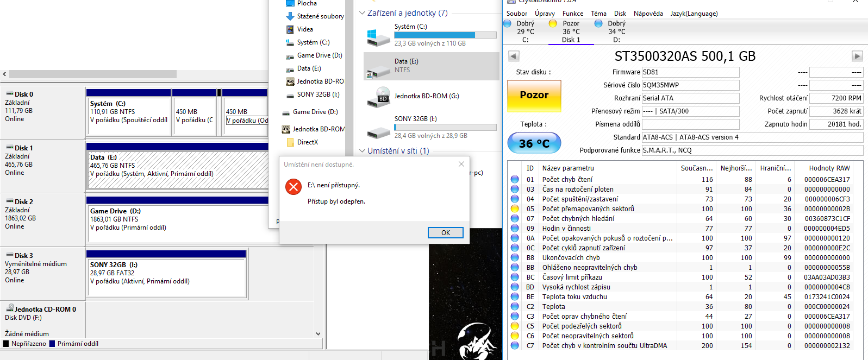Open the Soubor menu
This screenshot has width=868, height=360.
pyautogui.click(x=517, y=14)
